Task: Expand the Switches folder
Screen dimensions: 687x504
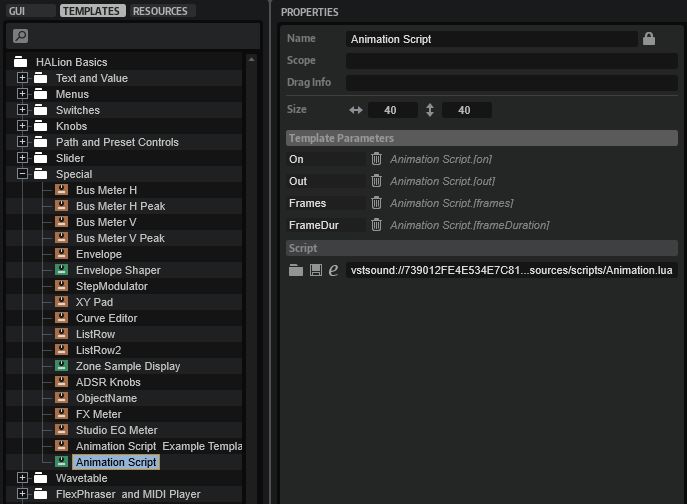Action: pos(22,110)
